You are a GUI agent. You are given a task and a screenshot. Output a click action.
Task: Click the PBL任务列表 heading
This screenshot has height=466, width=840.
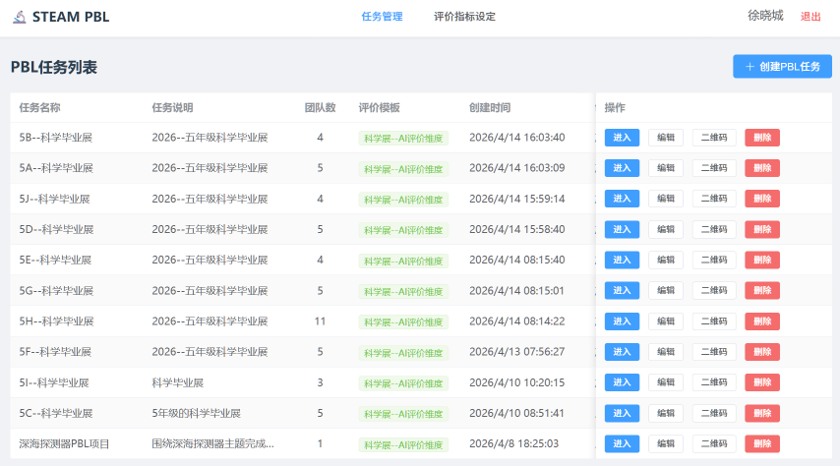(54, 67)
